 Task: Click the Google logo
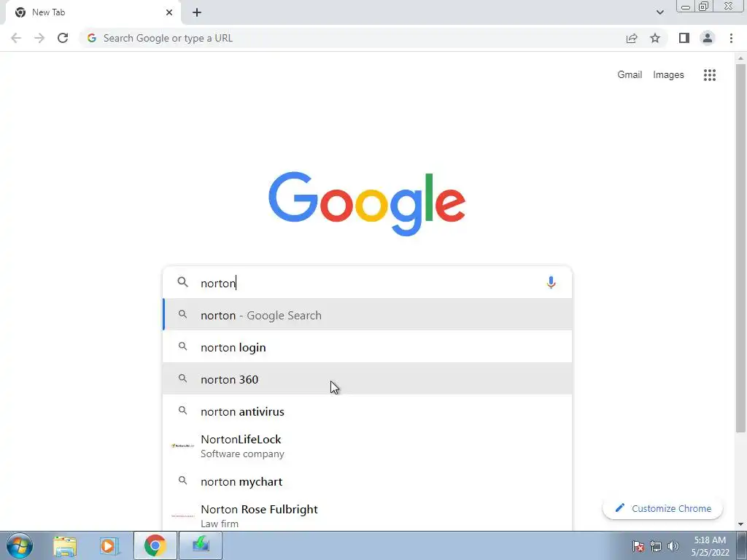(x=367, y=204)
